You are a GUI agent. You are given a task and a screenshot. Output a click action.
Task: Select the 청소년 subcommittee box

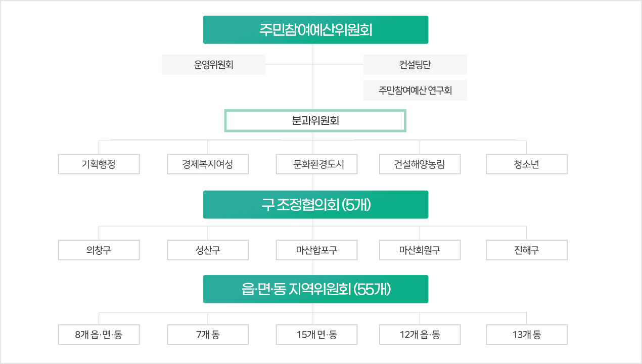tap(527, 164)
